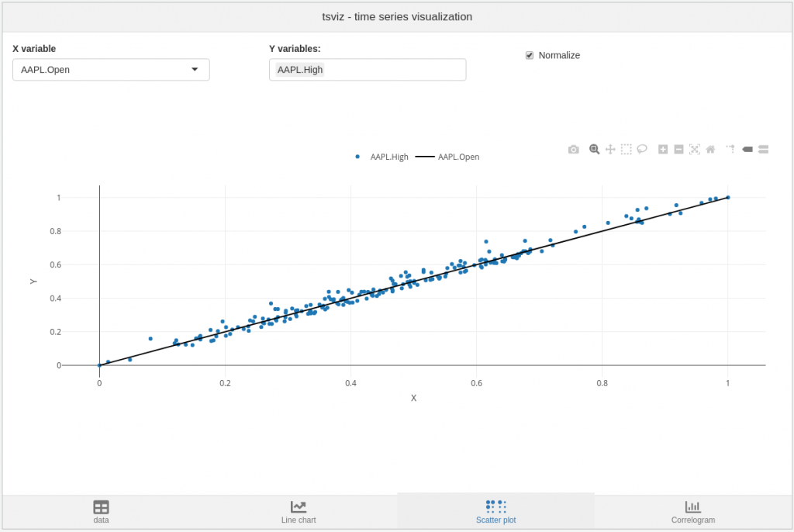Zoom out with the minus icon
Image resolution: width=794 pixels, height=532 pixels.
click(x=679, y=150)
